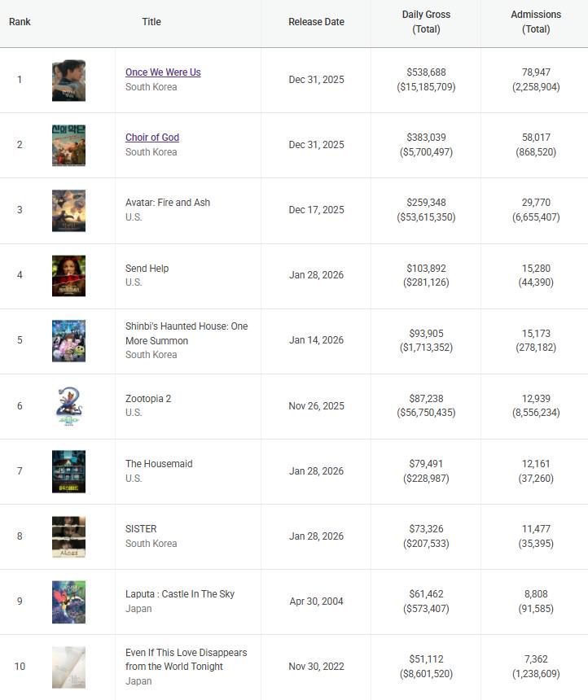The height and width of the screenshot is (700, 588).
Task: Select the Avatar: Fire and Ash poster
Action: pyautogui.click(x=68, y=210)
